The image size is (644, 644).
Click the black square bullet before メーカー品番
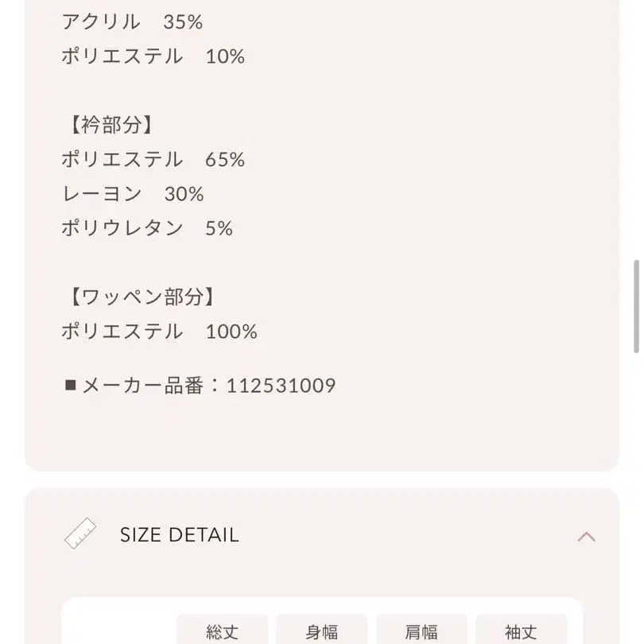tap(70, 386)
